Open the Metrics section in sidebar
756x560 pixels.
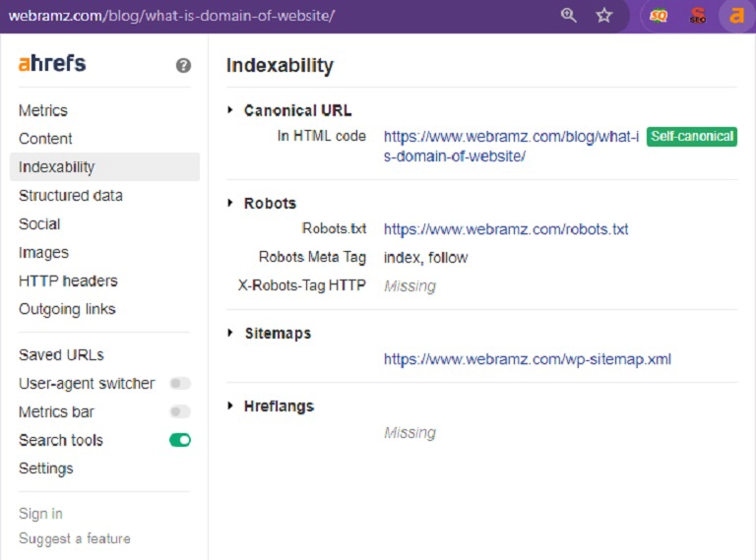43,110
